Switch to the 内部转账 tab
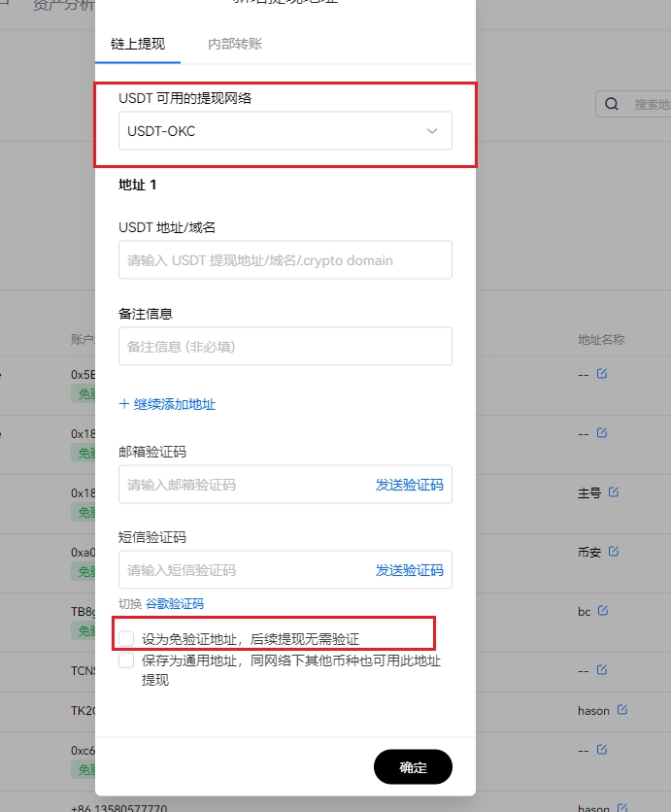 235,44
